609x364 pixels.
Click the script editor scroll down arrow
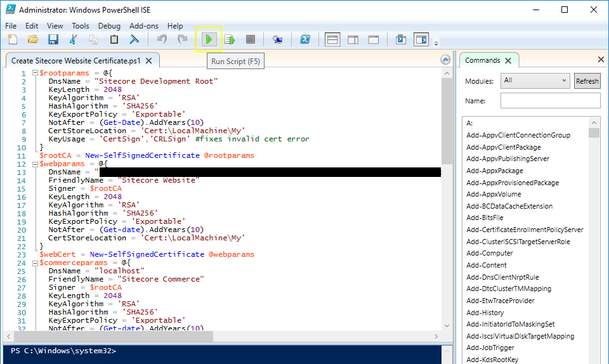coord(447,325)
